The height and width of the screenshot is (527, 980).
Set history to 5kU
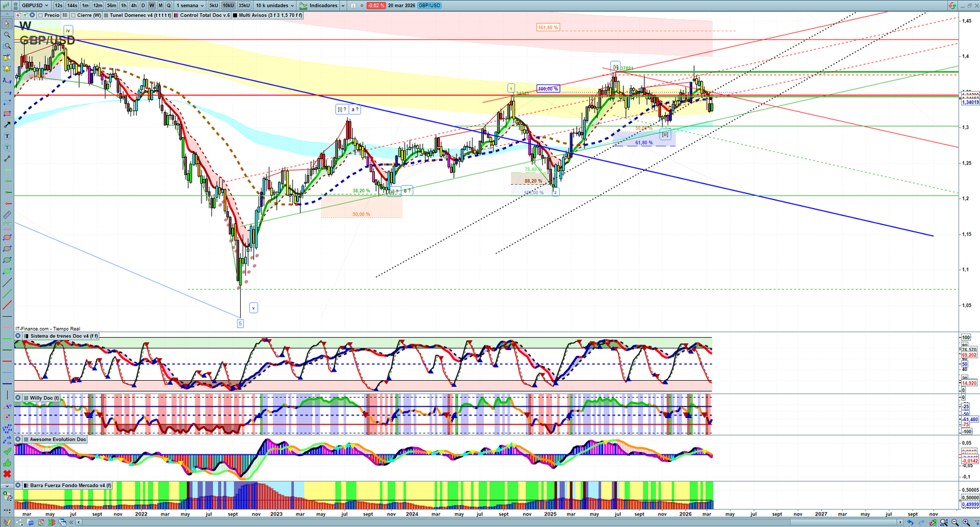(x=213, y=6)
